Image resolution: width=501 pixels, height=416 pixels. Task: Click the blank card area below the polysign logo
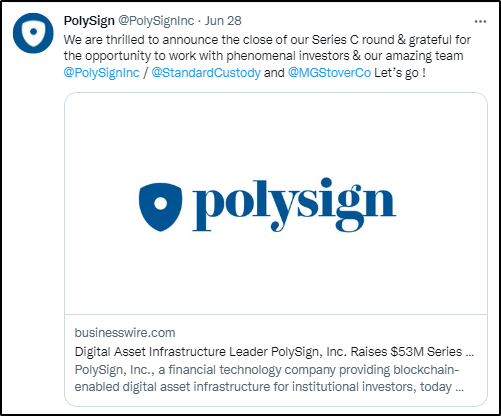(x=276, y=273)
